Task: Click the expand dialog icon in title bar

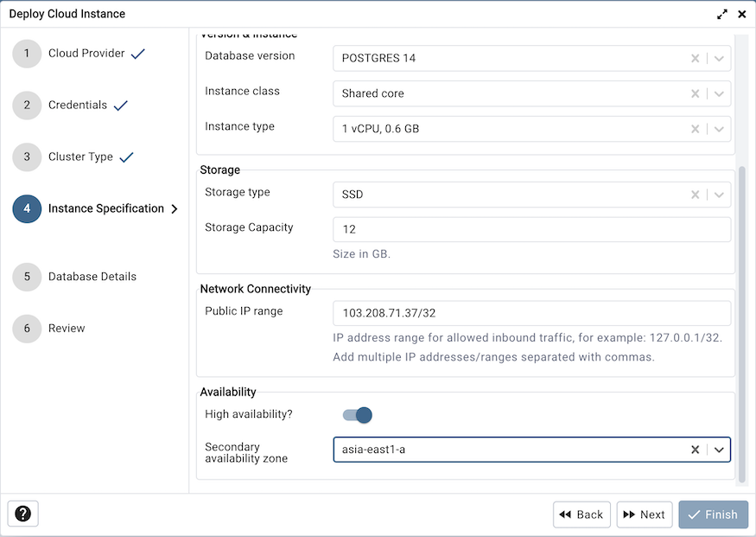Action: [722, 14]
